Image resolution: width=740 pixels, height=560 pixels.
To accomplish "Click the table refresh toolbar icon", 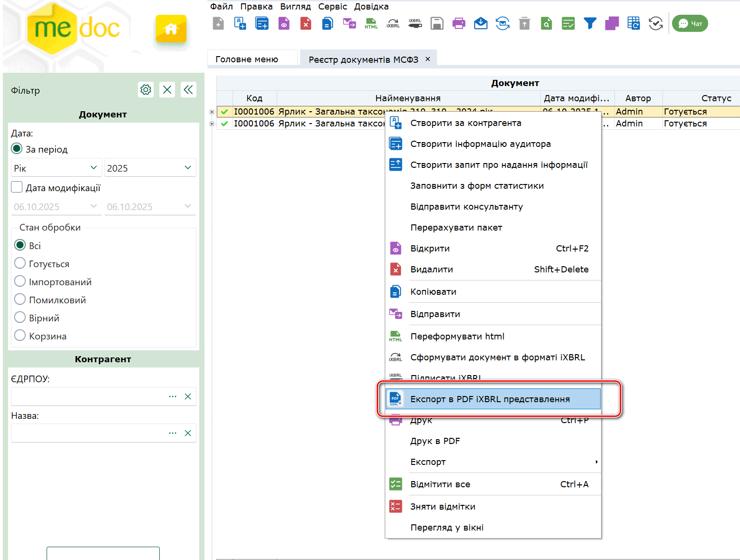I will pyautogui.click(x=634, y=23).
